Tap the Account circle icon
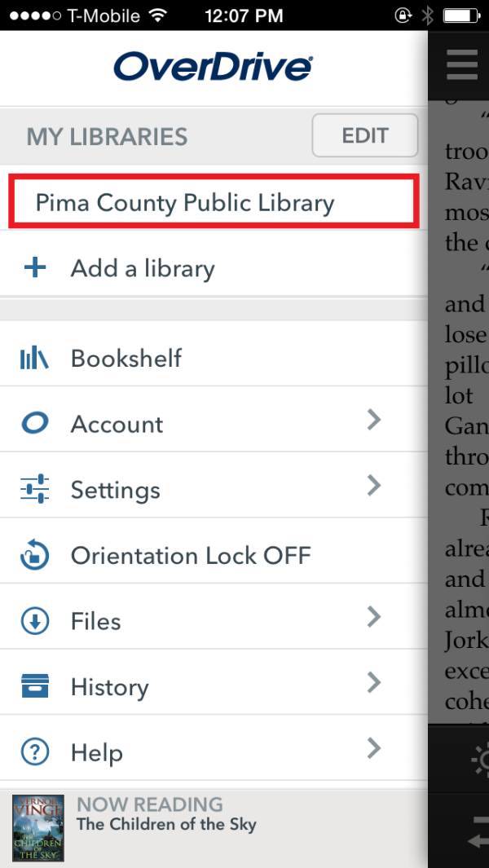 (34, 423)
